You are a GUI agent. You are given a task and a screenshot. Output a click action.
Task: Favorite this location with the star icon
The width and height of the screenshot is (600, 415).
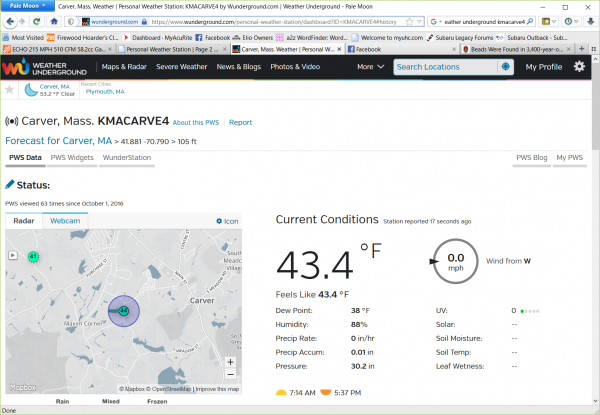(9, 90)
